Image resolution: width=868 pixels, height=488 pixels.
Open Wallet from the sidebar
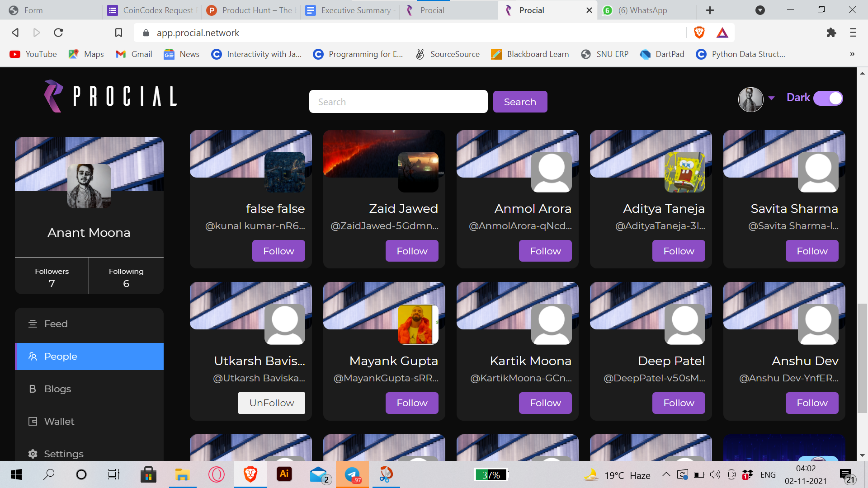pyautogui.click(x=59, y=422)
